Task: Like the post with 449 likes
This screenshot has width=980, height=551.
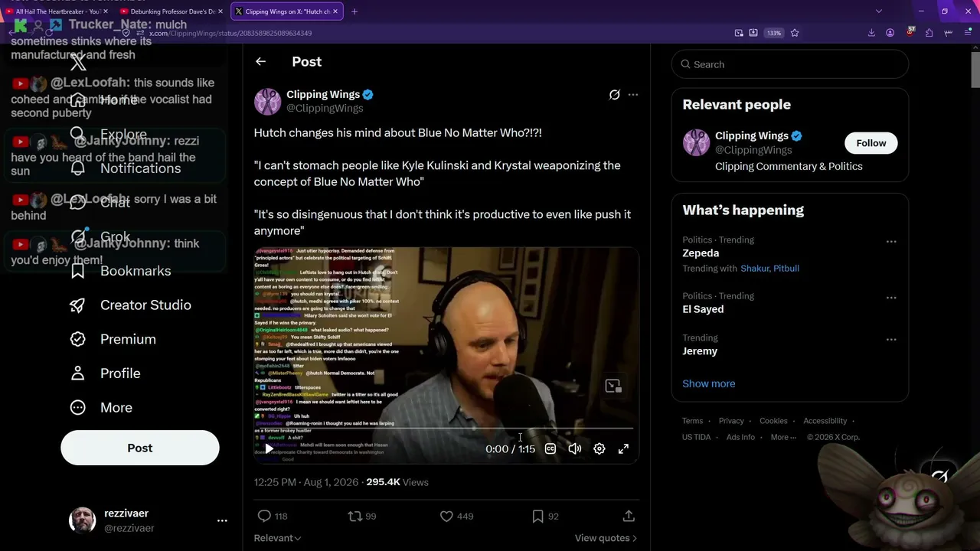Action: click(456, 517)
